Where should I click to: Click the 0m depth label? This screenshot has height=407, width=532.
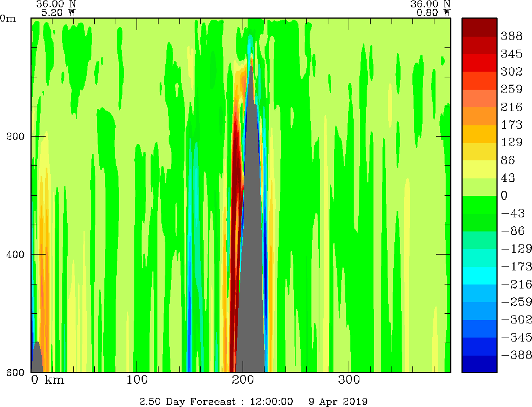[7, 18]
